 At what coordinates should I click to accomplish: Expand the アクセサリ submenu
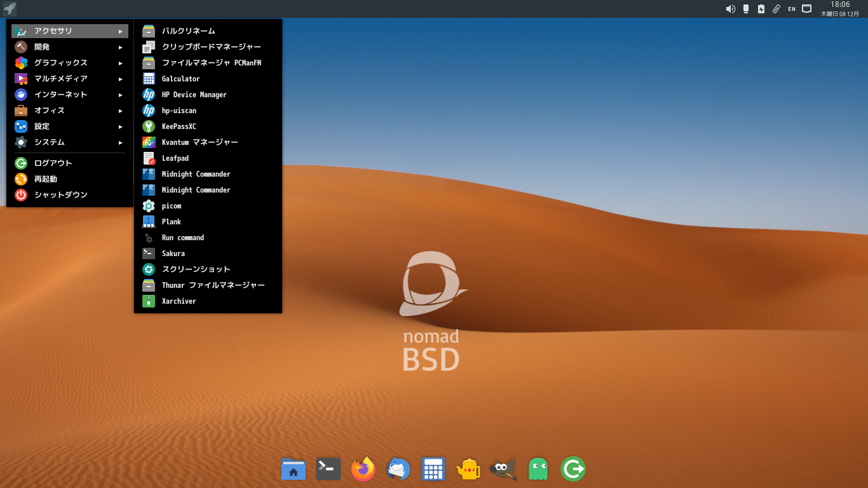click(x=70, y=31)
